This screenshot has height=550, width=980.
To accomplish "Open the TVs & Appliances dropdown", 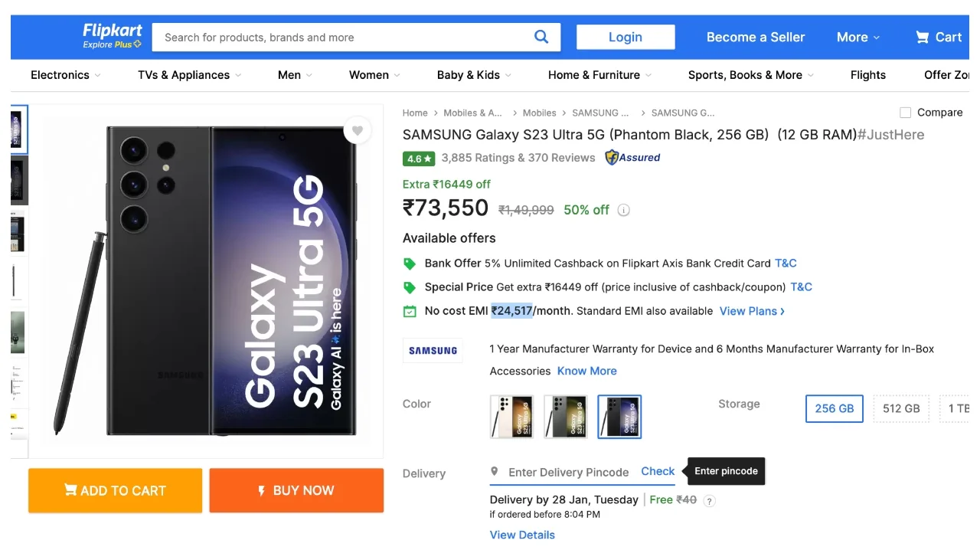I will 189,75.
